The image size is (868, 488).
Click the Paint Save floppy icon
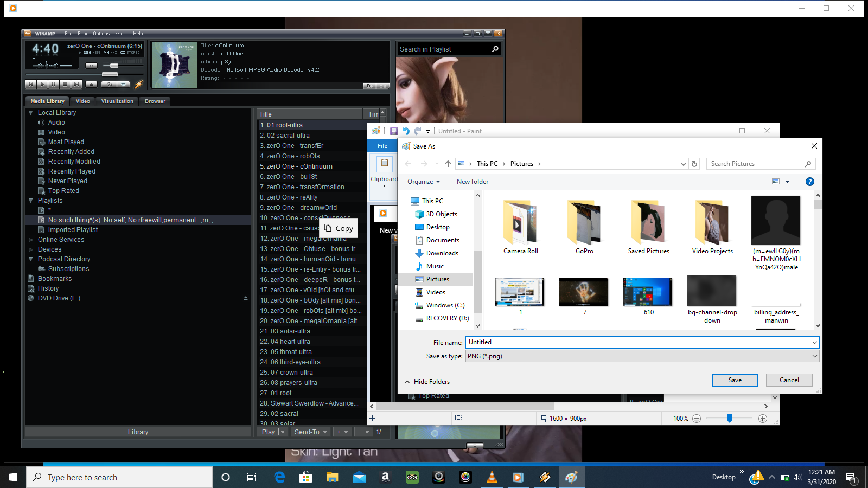tap(394, 131)
